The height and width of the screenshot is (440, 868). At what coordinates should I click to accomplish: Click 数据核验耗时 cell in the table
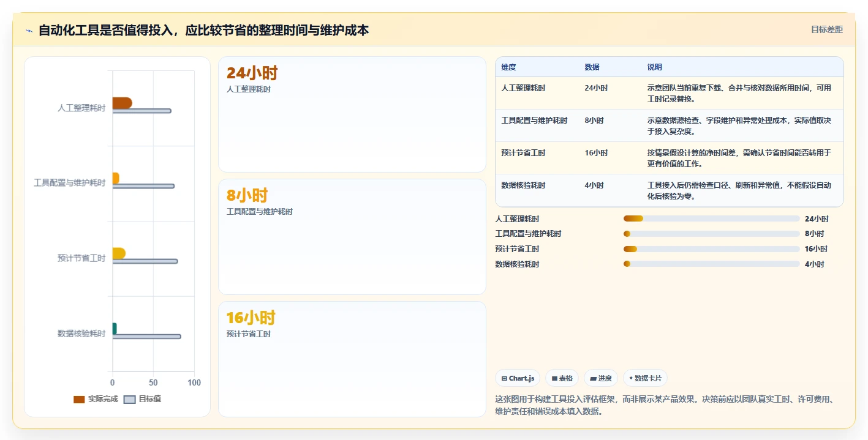(523, 185)
